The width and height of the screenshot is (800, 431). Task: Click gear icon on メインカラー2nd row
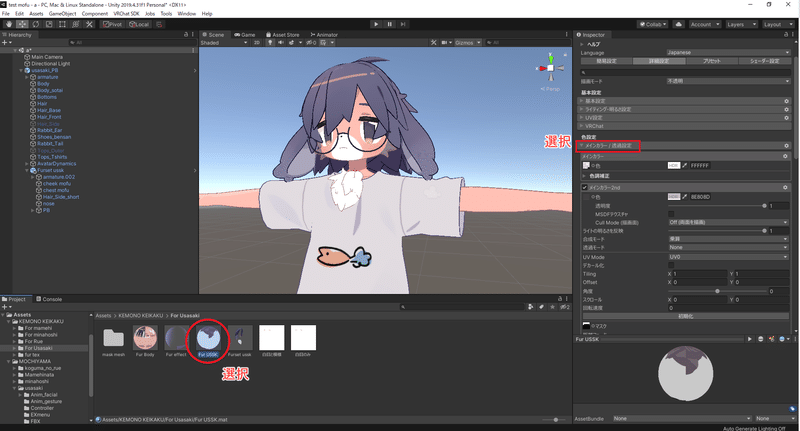[785, 188]
